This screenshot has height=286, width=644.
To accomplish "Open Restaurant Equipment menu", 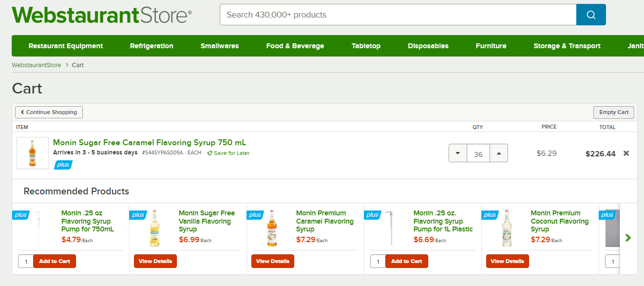I will tap(66, 46).
